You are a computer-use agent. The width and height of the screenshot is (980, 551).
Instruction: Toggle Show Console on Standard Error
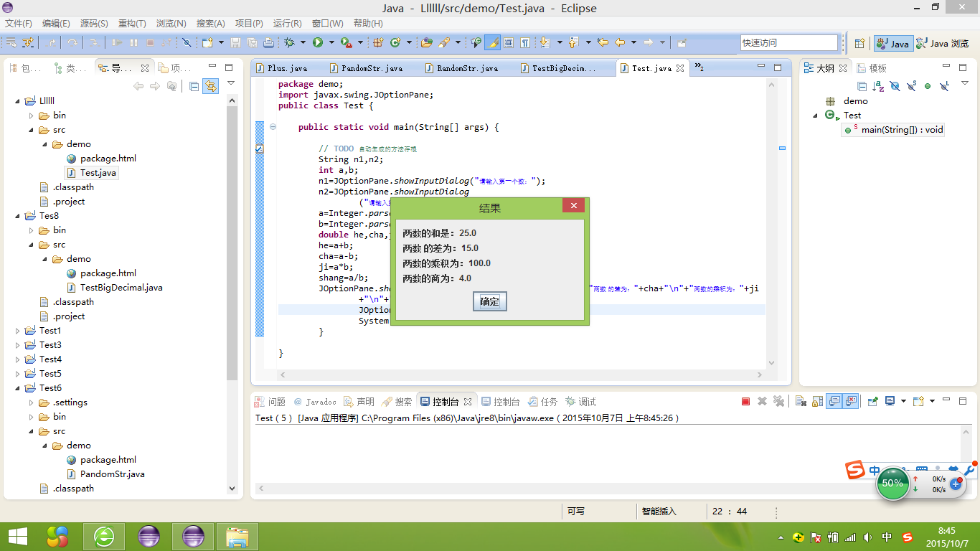tap(851, 402)
